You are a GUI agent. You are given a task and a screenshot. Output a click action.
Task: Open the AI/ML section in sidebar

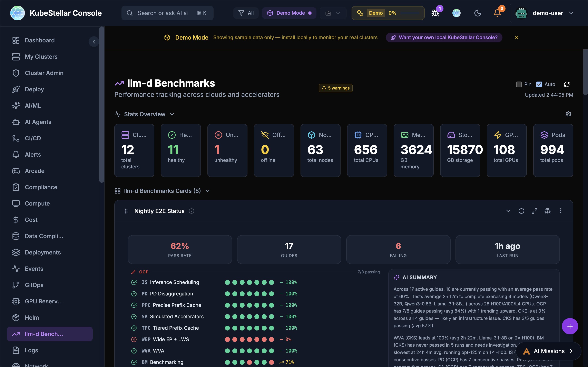33,106
